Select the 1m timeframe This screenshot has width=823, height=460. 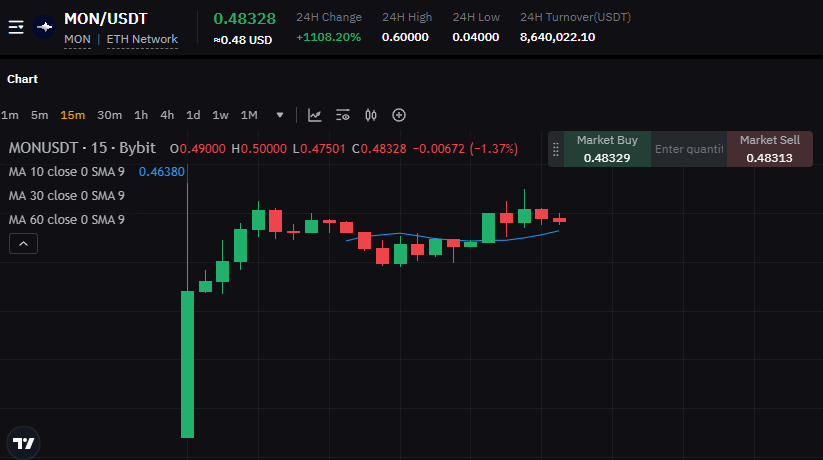pyautogui.click(x=9, y=115)
